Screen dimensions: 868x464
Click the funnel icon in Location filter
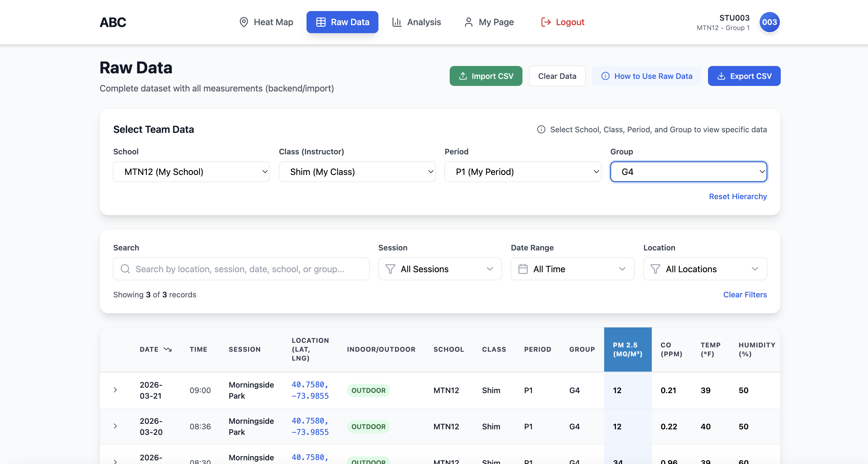click(655, 269)
